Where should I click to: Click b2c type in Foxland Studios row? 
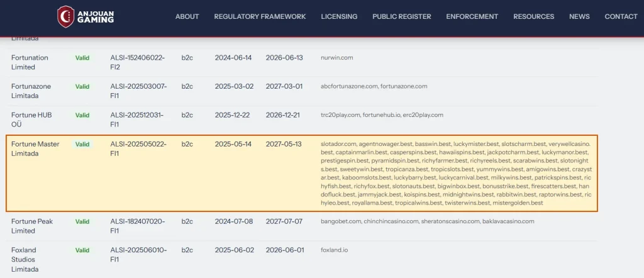tap(187, 250)
